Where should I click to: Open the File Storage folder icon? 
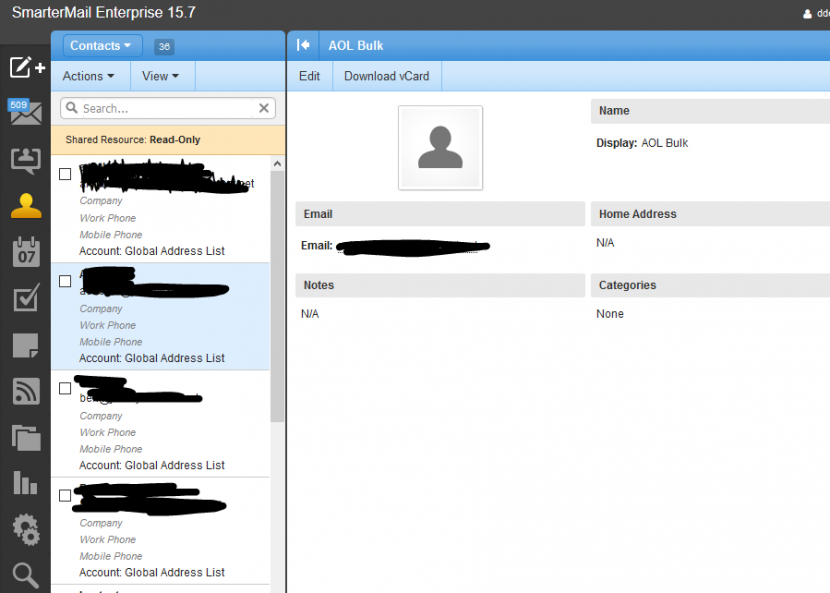tap(25, 437)
